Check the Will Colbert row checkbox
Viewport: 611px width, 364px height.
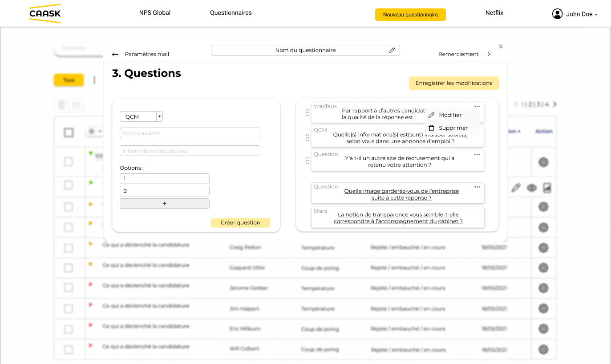69,349
